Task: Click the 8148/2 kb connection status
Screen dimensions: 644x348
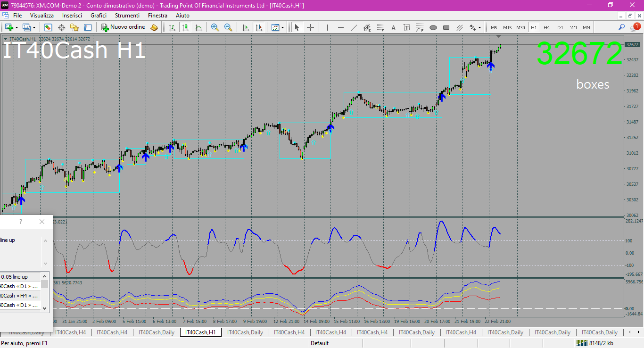Action: coord(594,343)
